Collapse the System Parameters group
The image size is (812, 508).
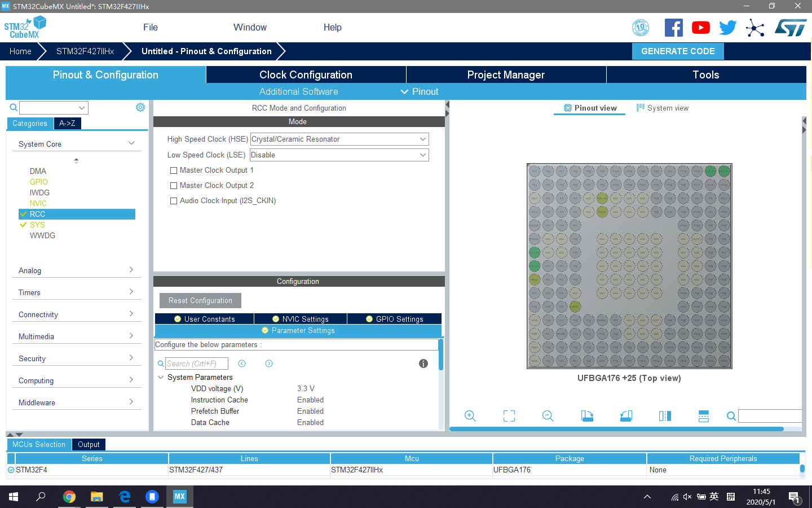[x=161, y=377]
